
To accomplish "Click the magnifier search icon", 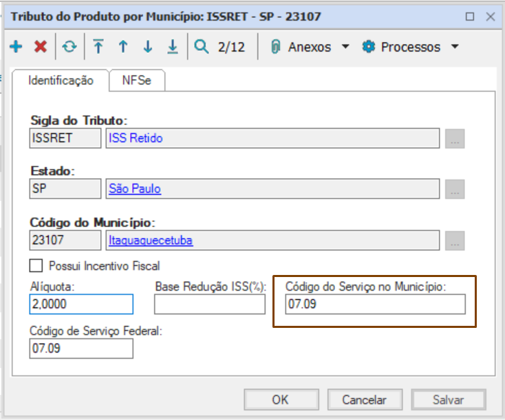I will (201, 47).
